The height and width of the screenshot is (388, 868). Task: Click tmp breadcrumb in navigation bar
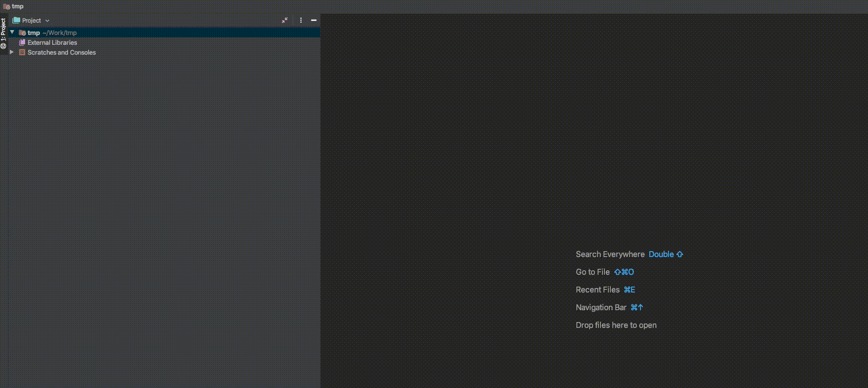(14, 6)
